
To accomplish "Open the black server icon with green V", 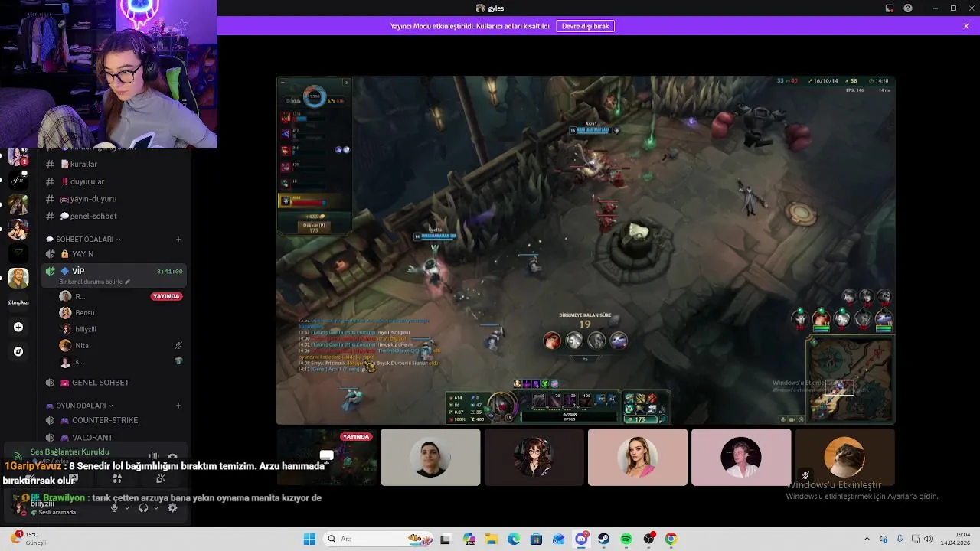I will pyautogui.click(x=18, y=253).
